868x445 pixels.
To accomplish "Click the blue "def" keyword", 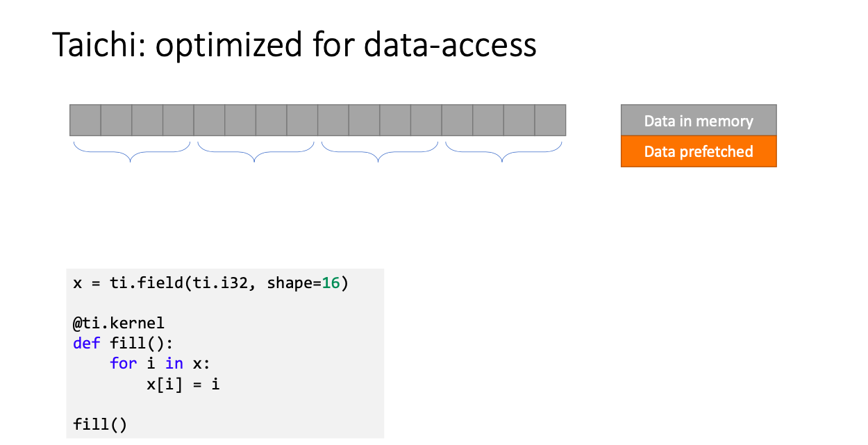I will click(x=87, y=343).
